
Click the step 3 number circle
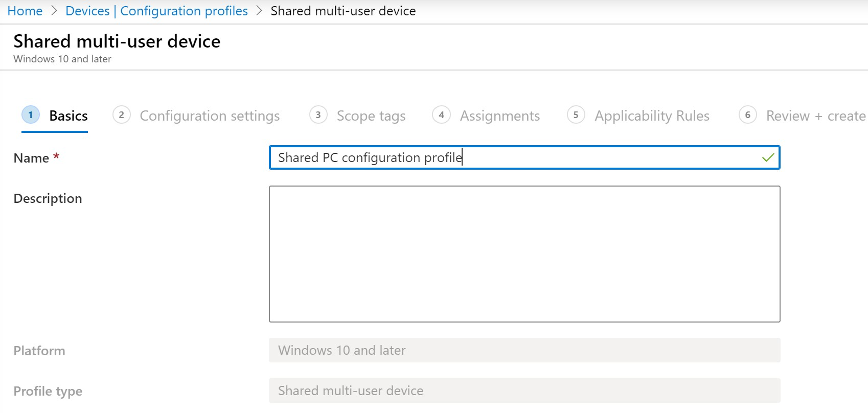(318, 115)
